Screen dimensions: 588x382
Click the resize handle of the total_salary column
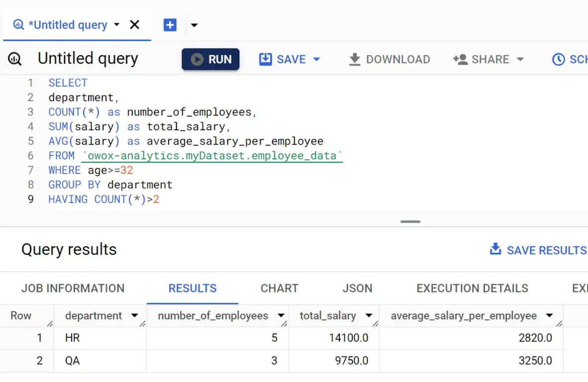[375, 324]
